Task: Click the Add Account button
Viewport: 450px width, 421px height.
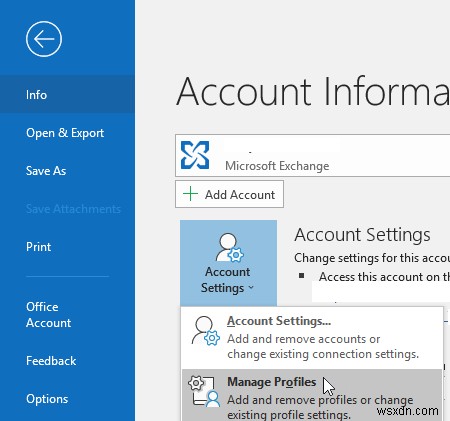Action: (x=229, y=194)
